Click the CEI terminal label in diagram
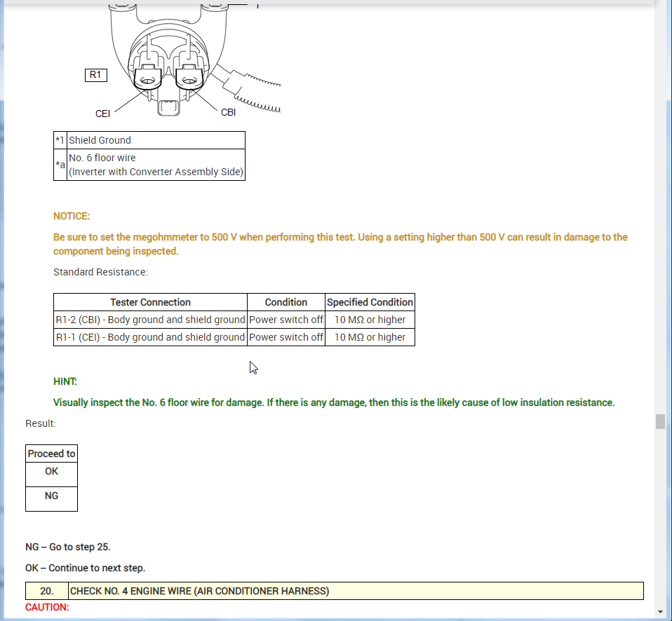Viewport: 672px width, 621px height. (x=103, y=114)
